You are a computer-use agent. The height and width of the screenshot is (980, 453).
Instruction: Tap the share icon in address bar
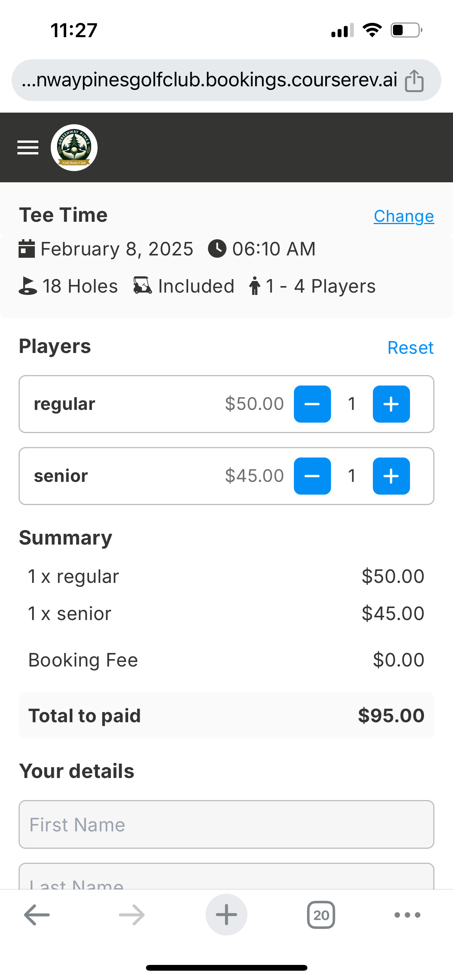click(414, 81)
